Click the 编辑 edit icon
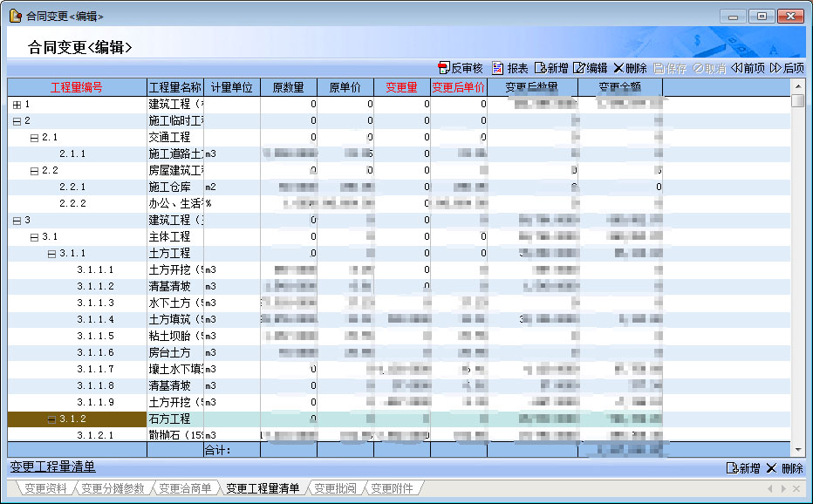The height and width of the screenshot is (504, 813). tap(579, 68)
